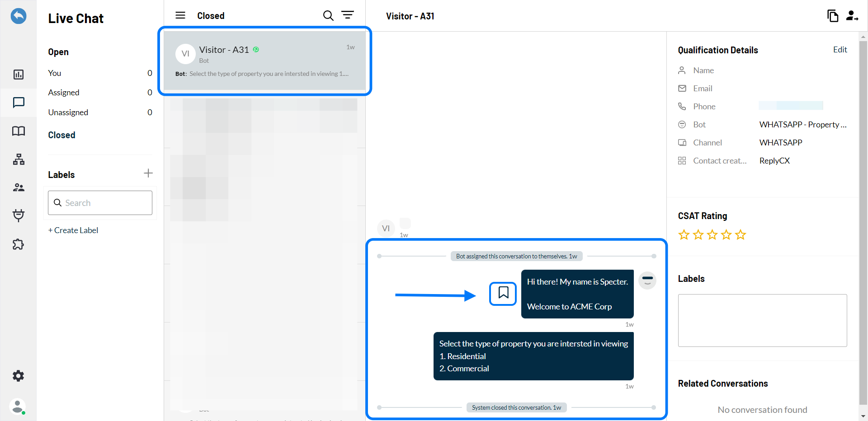The width and height of the screenshot is (868, 421).
Task: Add a new label with plus icon
Action: (148, 173)
